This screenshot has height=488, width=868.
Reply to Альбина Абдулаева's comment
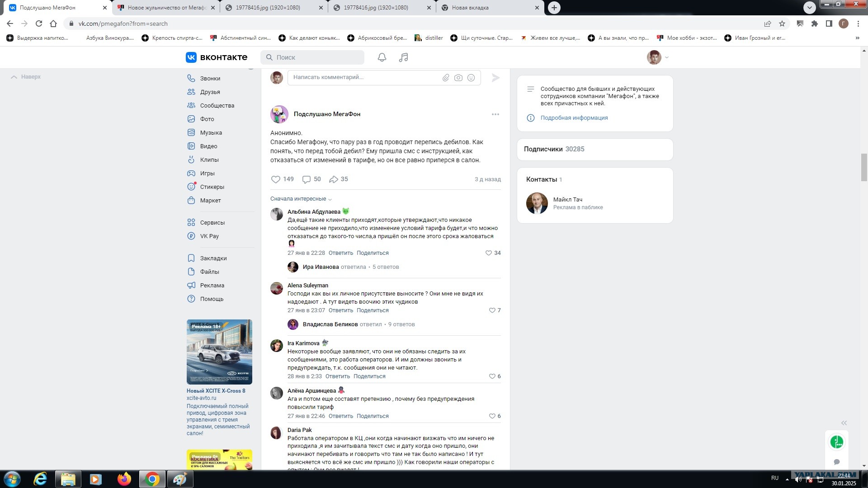coord(341,253)
